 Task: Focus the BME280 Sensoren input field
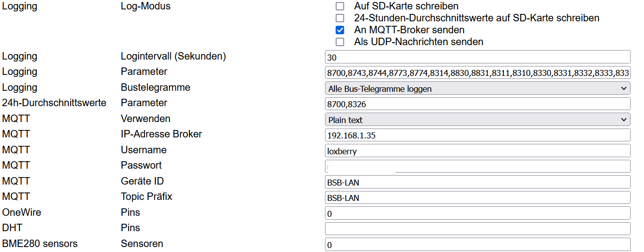[x=477, y=245]
